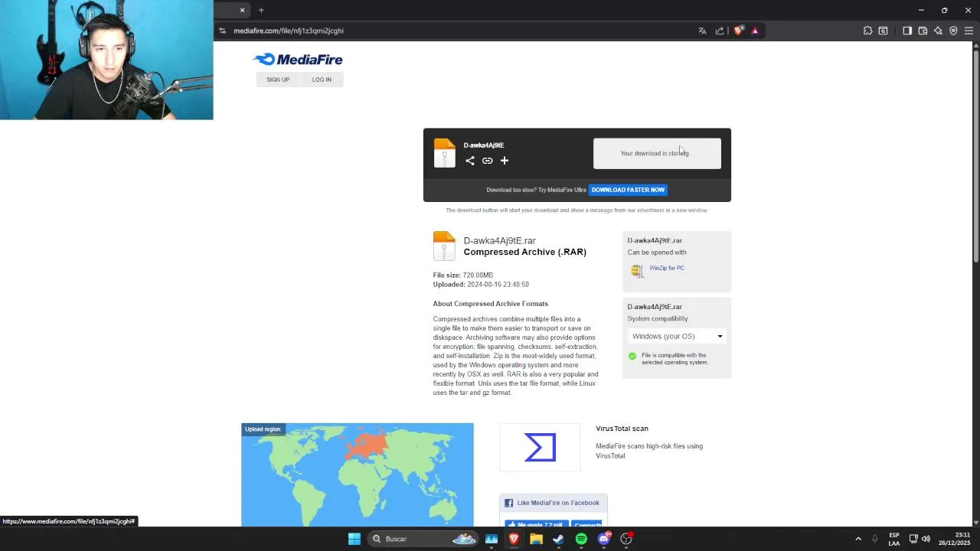Click the Windows Start button
980x551 pixels.
[x=354, y=539]
